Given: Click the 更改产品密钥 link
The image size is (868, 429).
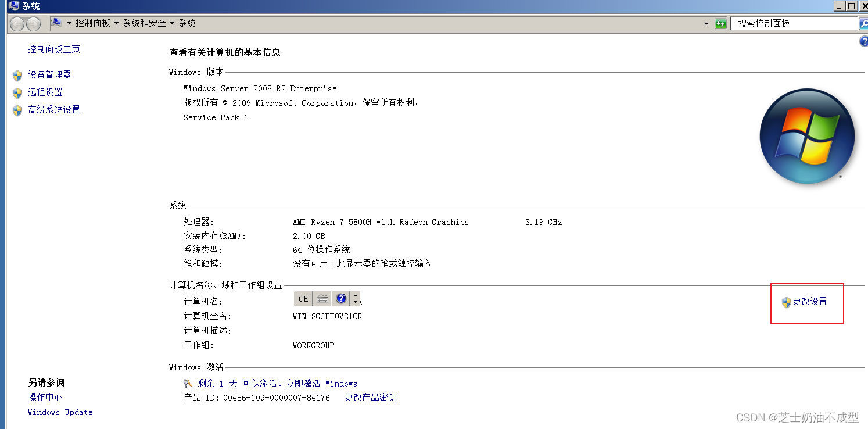Looking at the screenshot, I should (370, 397).
